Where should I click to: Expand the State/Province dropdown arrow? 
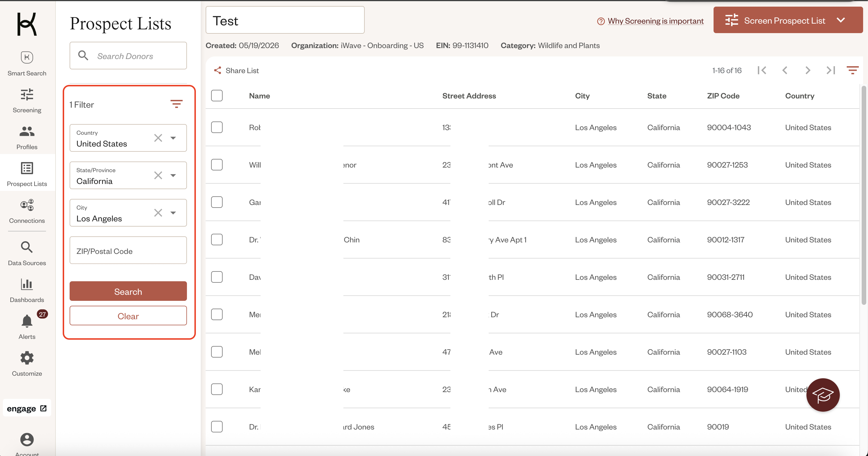[173, 175]
